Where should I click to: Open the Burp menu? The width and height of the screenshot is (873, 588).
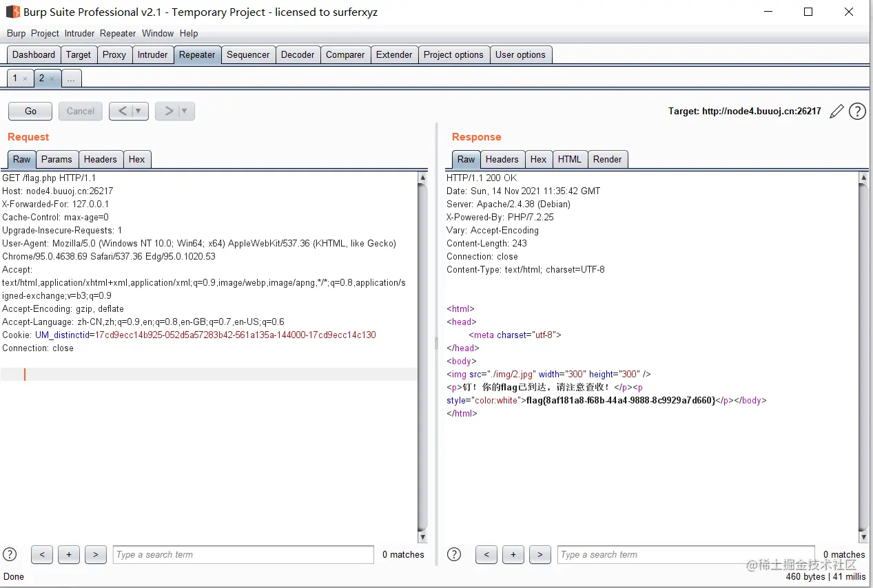click(x=16, y=33)
